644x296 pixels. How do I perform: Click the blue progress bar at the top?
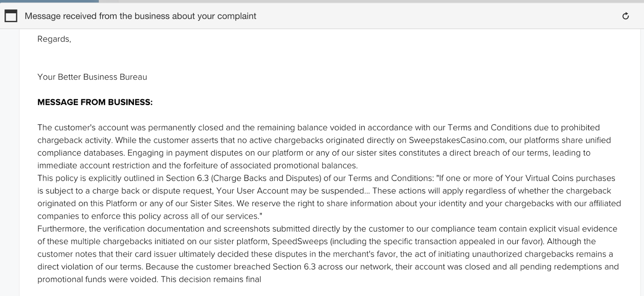(49, 1)
